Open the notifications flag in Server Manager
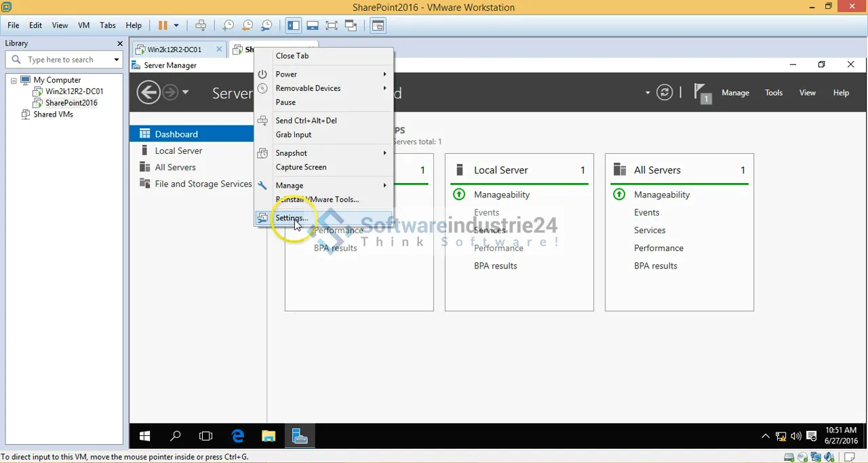Screen dimensions: 868x463 (x=702, y=93)
